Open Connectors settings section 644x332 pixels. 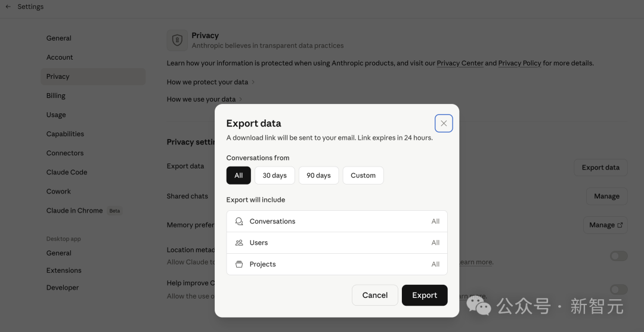tap(65, 153)
